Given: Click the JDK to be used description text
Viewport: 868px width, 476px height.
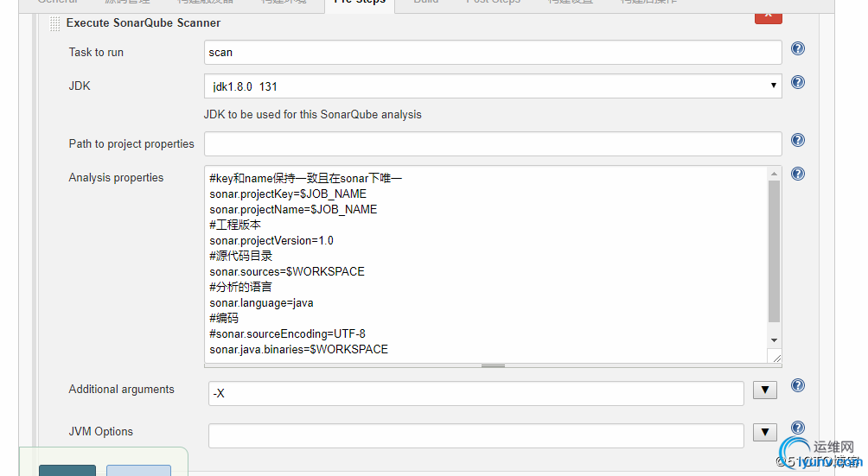Looking at the screenshot, I should 313,114.
